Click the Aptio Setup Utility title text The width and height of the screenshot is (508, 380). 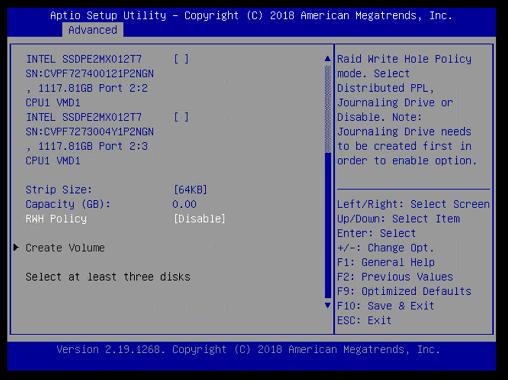[x=251, y=15]
